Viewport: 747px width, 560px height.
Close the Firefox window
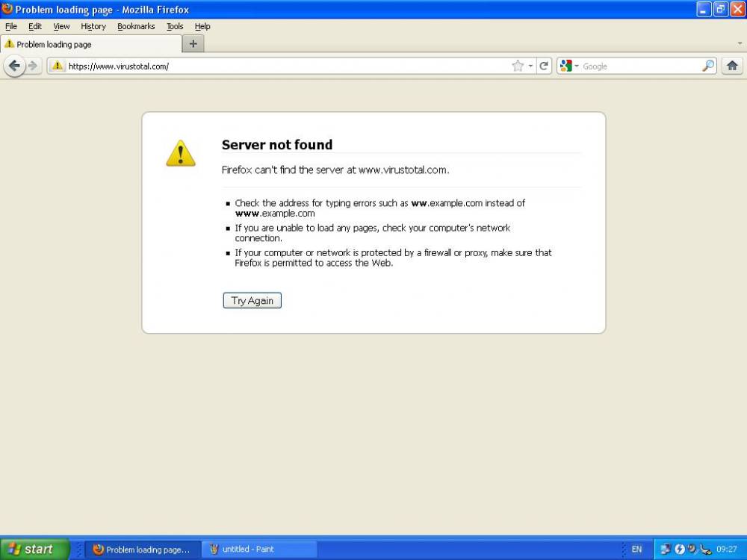[737, 9]
